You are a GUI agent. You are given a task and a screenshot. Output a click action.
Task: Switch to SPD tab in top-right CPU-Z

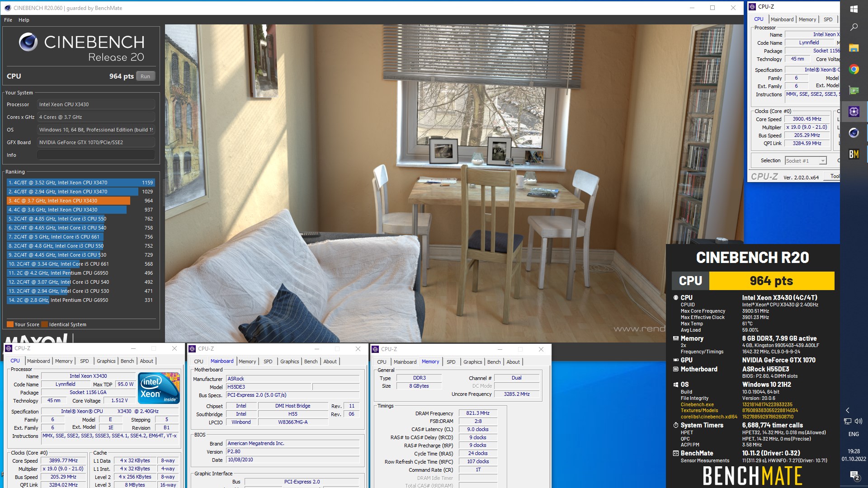tap(828, 19)
